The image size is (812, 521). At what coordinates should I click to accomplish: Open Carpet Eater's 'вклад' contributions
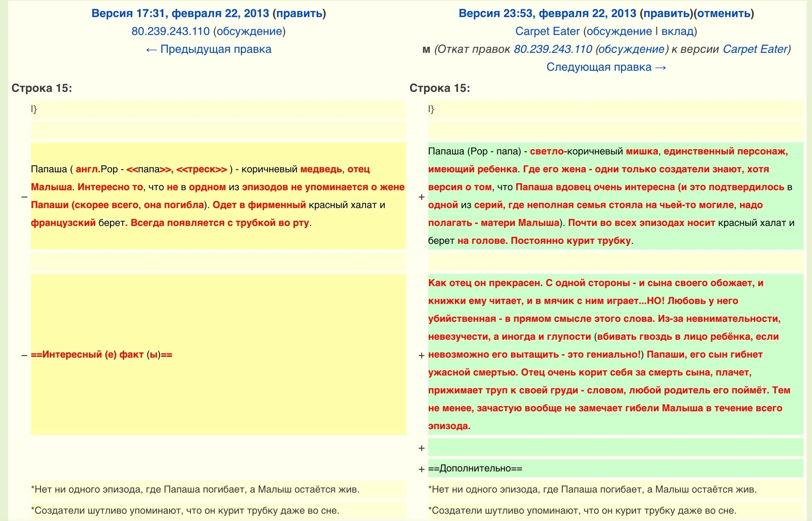click(677, 31)
